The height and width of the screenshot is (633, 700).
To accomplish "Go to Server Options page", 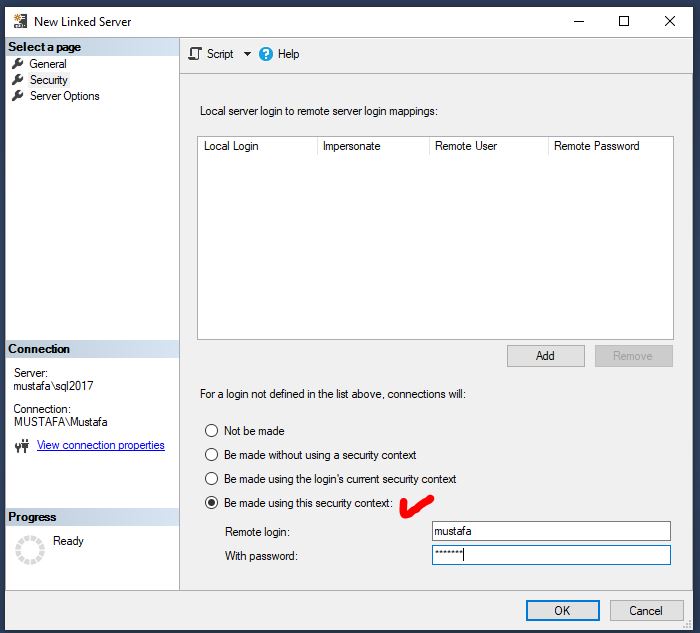I will point(65,96).
